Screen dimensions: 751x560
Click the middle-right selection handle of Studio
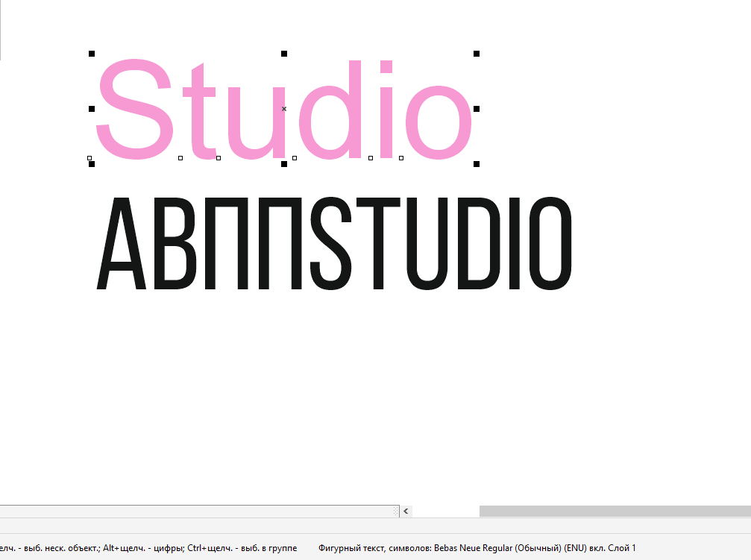coord(477,109)
